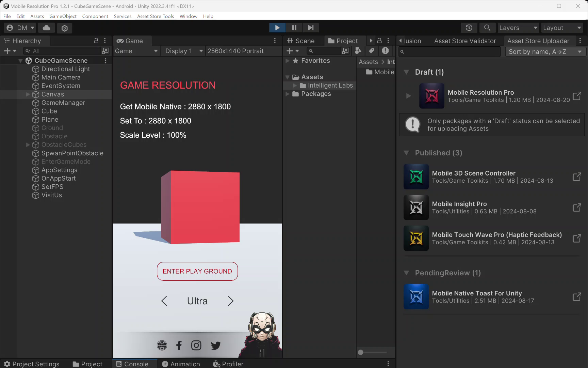Screen dimensions: 588x368
Task: Open the Undo History icon
Action: (x=469, y=28)
